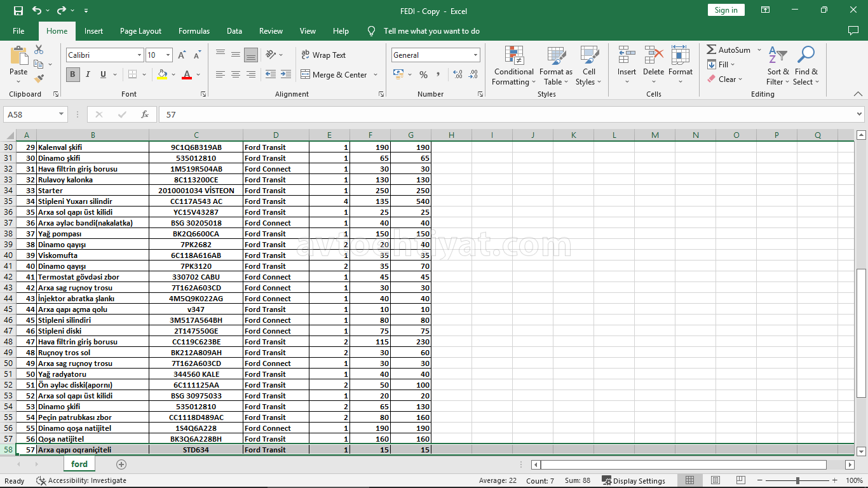The width and height of the screenshot is (868, 488).
Task: Click Sign in button
Action: [x=726, y=10]
